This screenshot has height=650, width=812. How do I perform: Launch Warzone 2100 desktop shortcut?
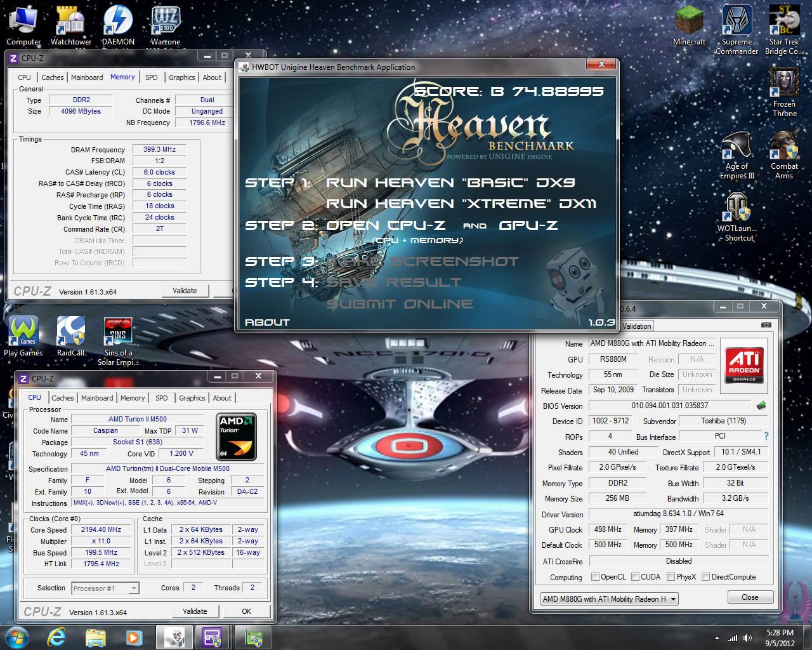tap(166, 25)
